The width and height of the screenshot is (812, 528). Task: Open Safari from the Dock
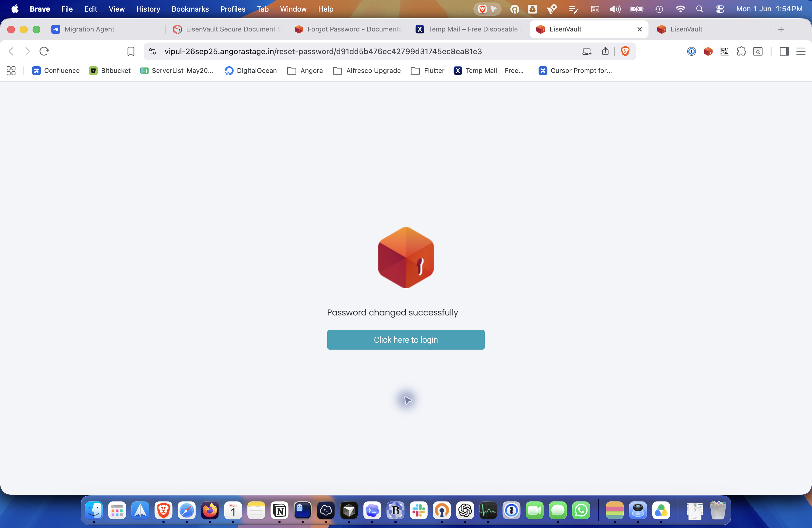[187, 511]
